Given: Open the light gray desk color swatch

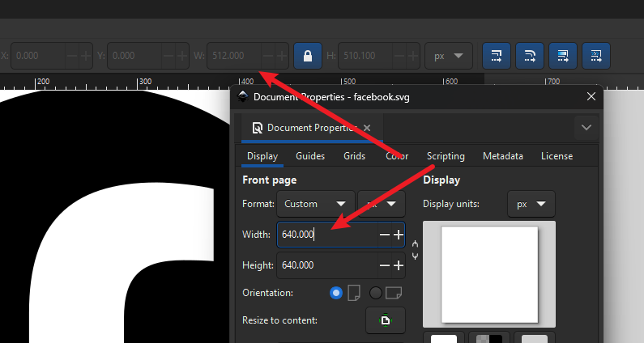Looking at the screenshot, I should (x=535, y=337).
